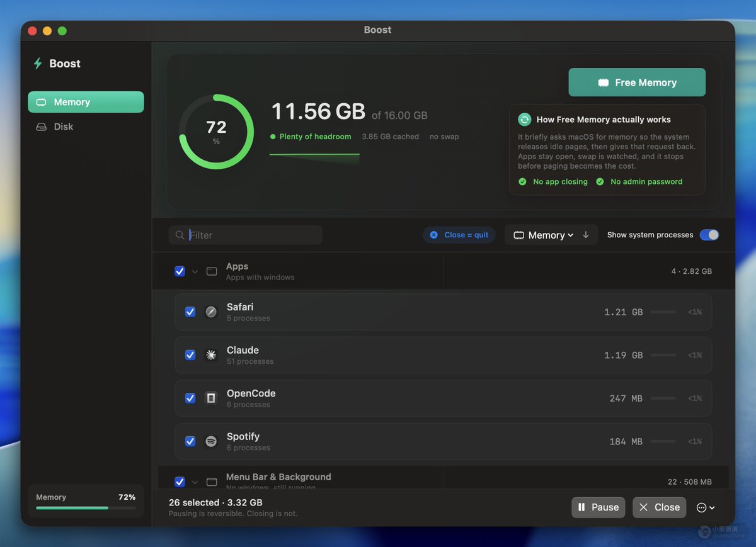Toggle the Menu Bar & Background checkbox
This screenshot has height=547, width=756.
(180, 482)
